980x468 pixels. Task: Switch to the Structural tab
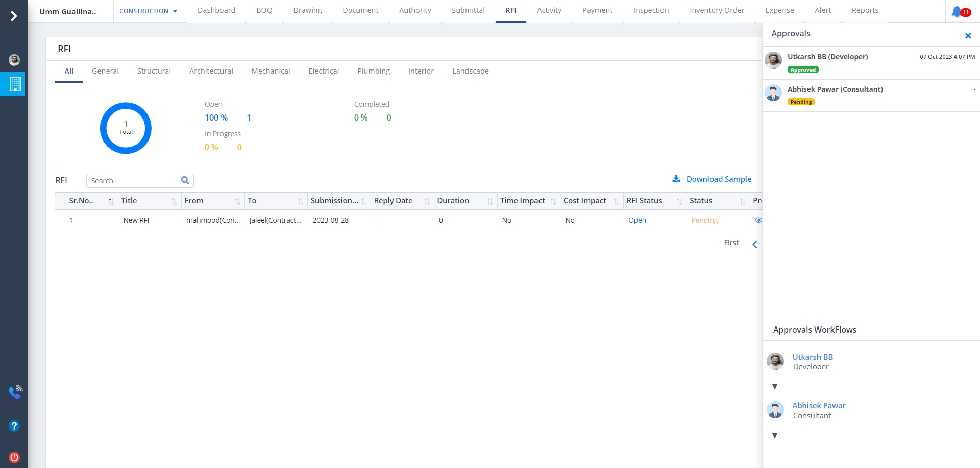tap(154, 71)
